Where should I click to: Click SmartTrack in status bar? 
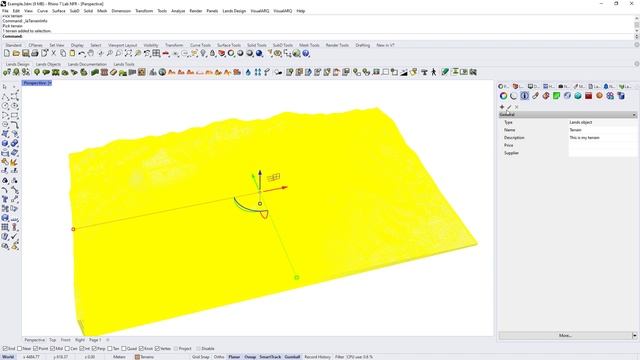(x=270, y=357)
